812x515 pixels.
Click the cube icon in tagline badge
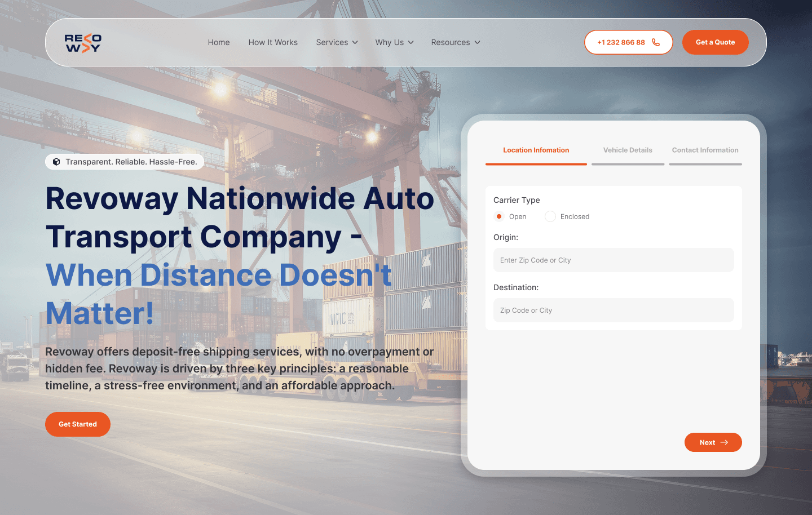click(56, 162)
